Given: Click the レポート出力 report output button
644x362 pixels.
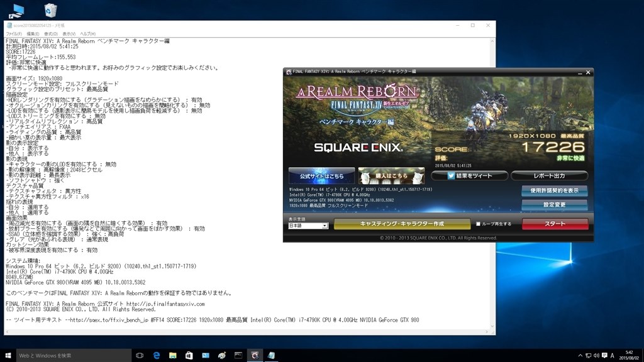Looking at the screenshot, I should pyautogui.click(x=549, y=176).
